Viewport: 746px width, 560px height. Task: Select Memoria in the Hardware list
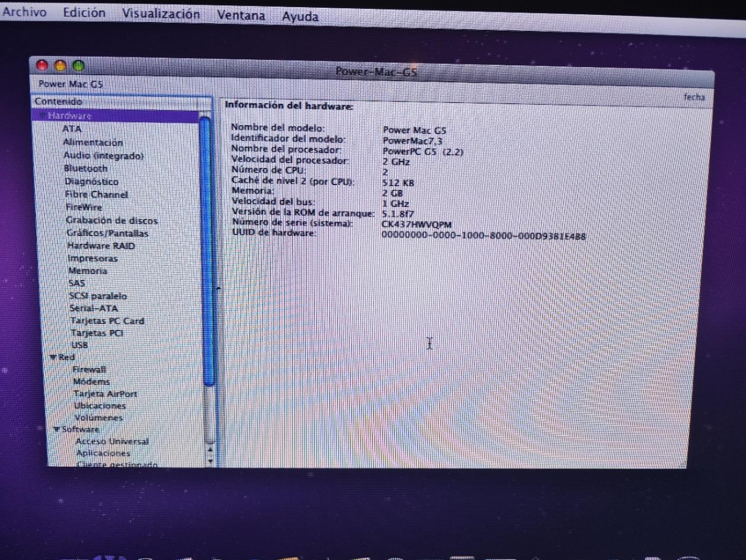tap(88, 271)
